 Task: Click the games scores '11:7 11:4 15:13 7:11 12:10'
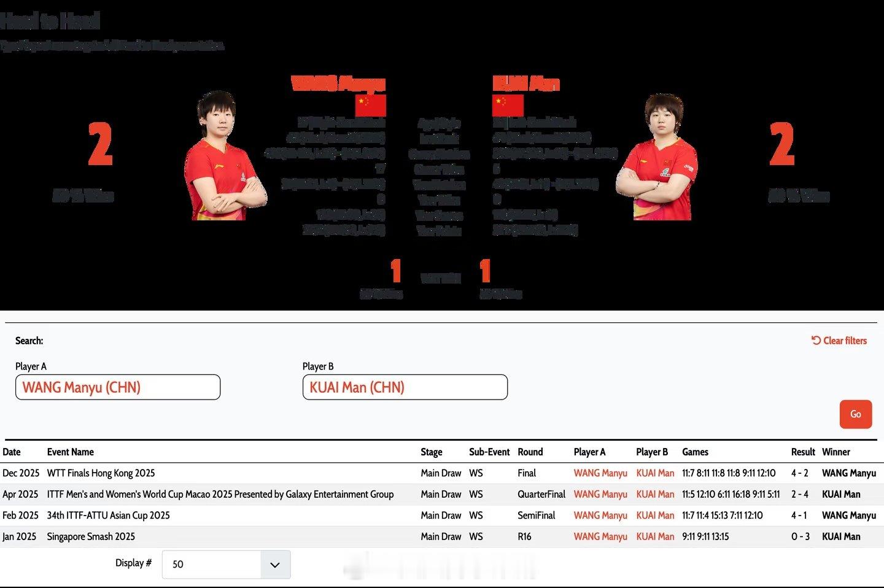pos(723,516)
